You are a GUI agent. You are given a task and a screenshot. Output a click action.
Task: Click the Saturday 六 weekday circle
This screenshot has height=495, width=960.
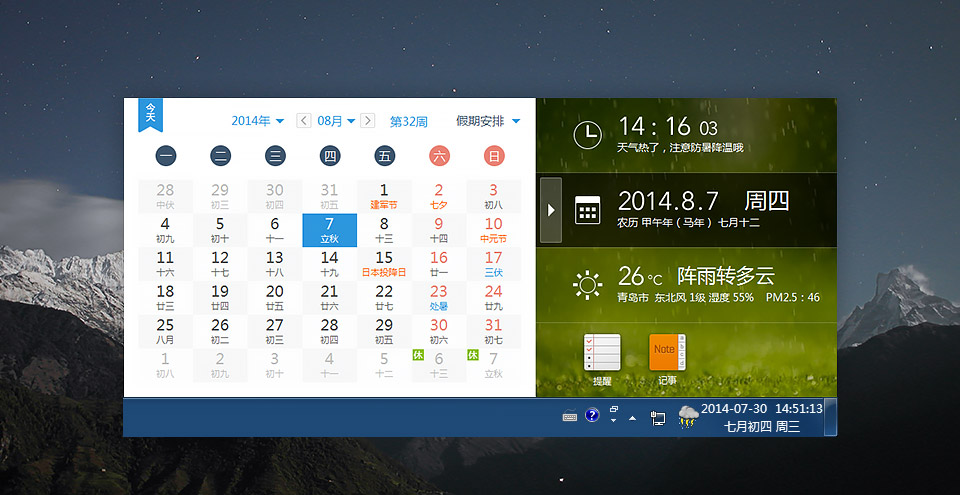tap(439, 156)
